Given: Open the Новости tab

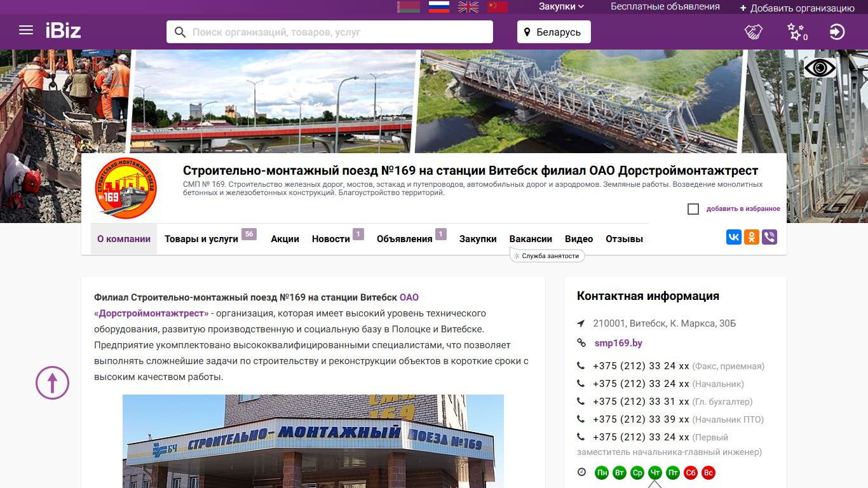Looking at the screenshot, I should click(x=331, y=239).
